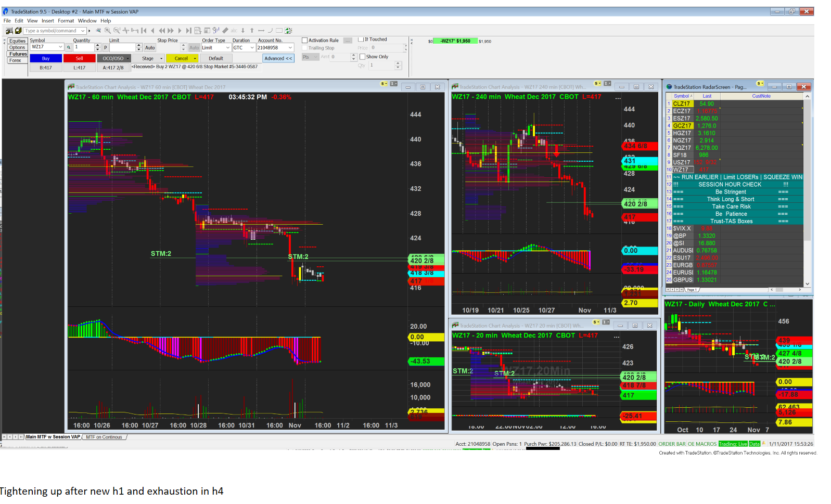Toggle the Trailing Stop checkbox
This screenshot has width=831, height=504.
(x=305, y=48)
